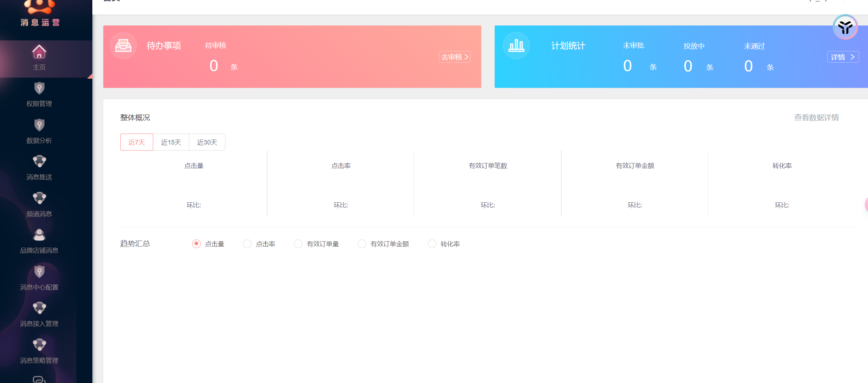Screen dimensions: 868x383
Task: Switch to the 近30天 tab
Action: (207, 142)
